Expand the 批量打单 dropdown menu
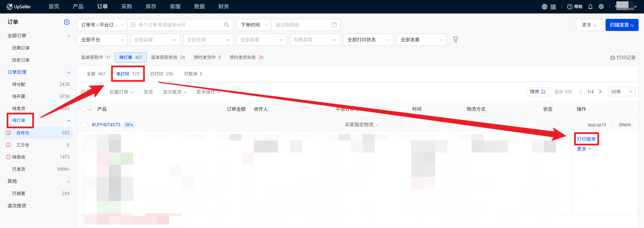The image size is (644, 228). pyautogui.click(x=121, y=92)
